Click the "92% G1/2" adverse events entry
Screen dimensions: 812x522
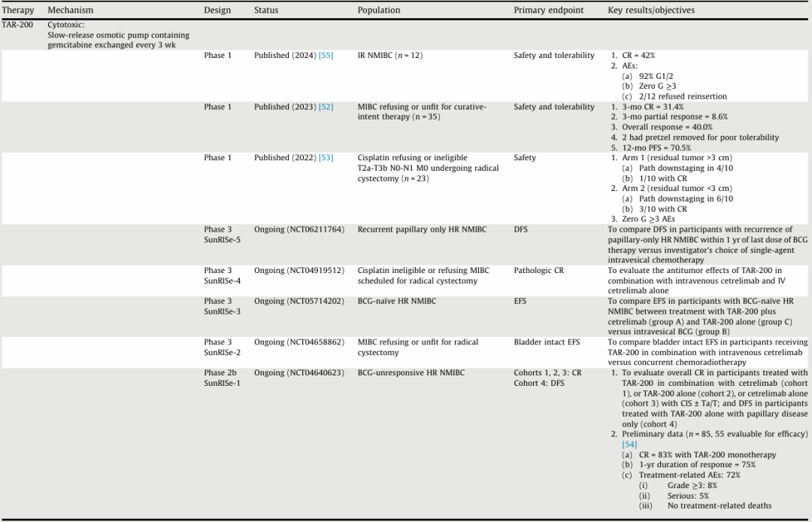656,76
